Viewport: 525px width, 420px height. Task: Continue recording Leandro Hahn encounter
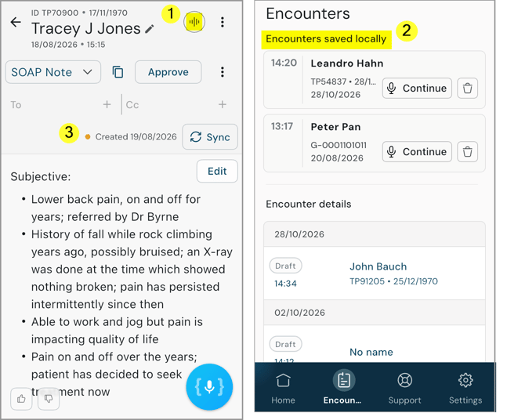[417, 88]
